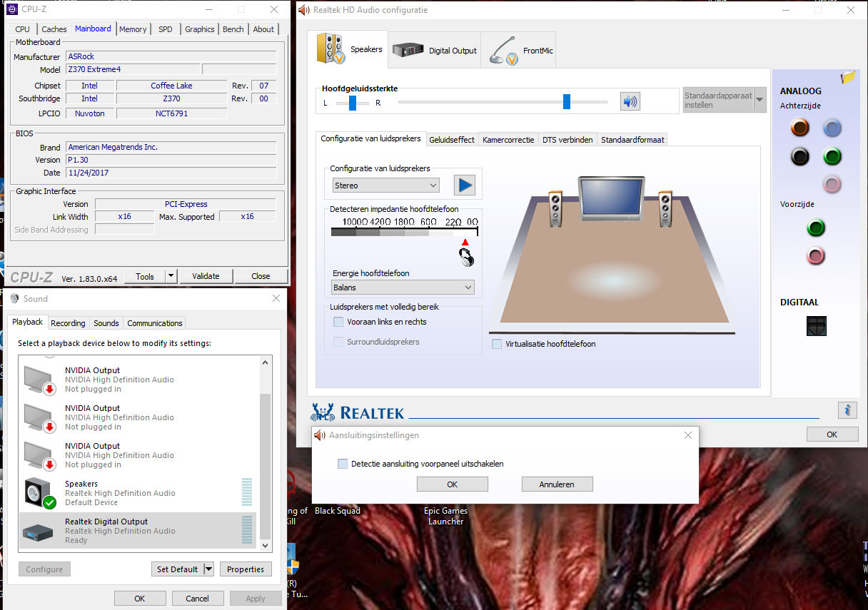
Task: Open the Memory tab in CPU-Z
Action: click(133, 29)
